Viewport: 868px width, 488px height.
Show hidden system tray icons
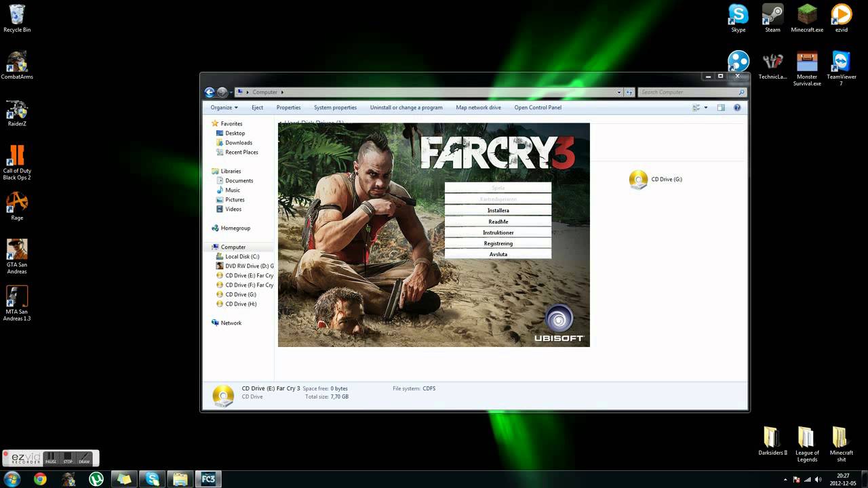click(x=785, y=479)
